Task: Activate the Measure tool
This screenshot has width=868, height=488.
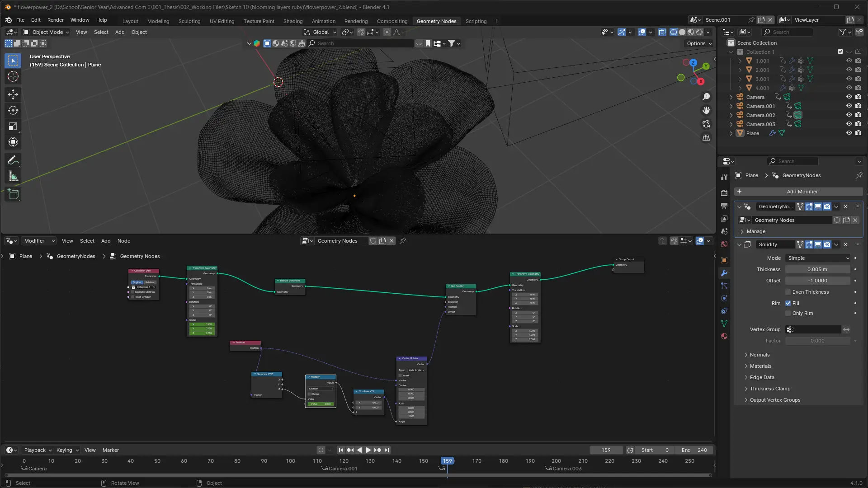Action: click(x=13, y=177)
